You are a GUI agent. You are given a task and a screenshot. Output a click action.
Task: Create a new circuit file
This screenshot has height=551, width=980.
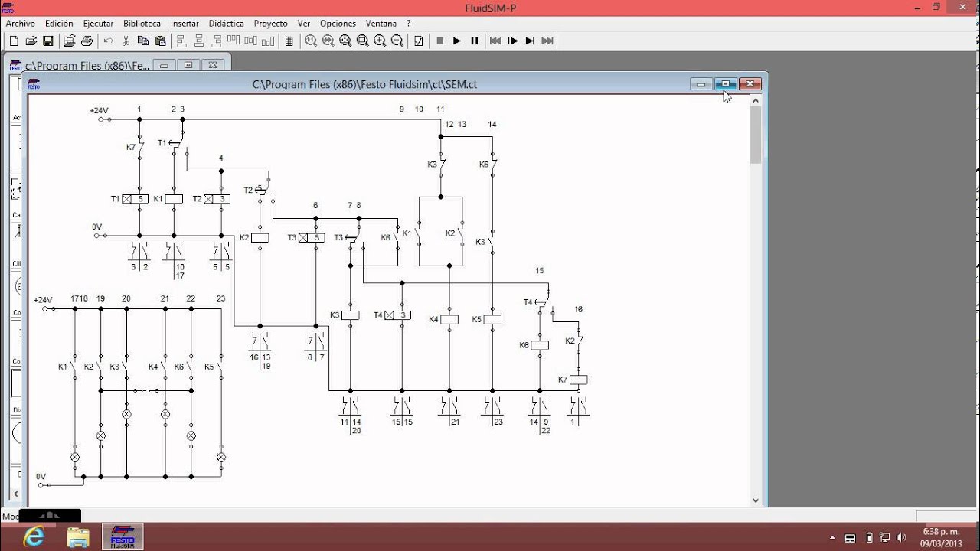14,41
